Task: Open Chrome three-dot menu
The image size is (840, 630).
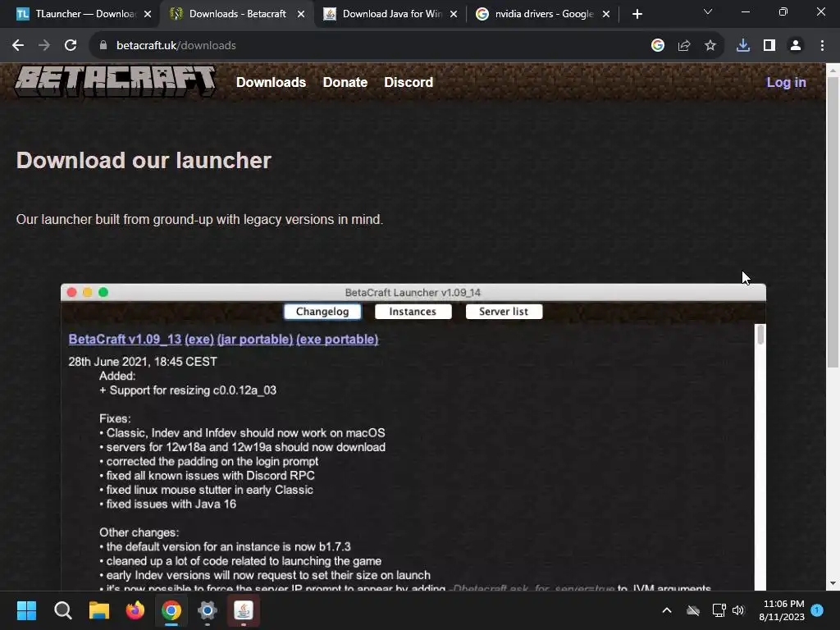Action: [822, 46]
